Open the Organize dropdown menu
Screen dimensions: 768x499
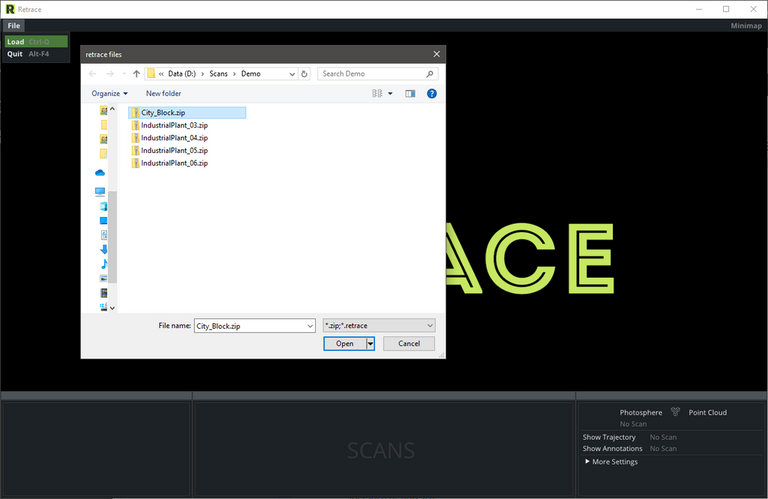pos(109,93)
